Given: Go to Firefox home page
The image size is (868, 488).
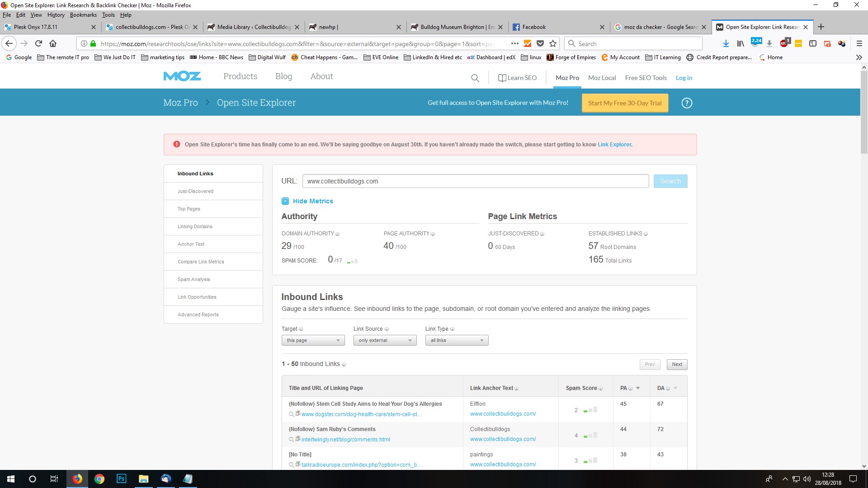Looking at the screenshot, I should [x=53, y=44].
